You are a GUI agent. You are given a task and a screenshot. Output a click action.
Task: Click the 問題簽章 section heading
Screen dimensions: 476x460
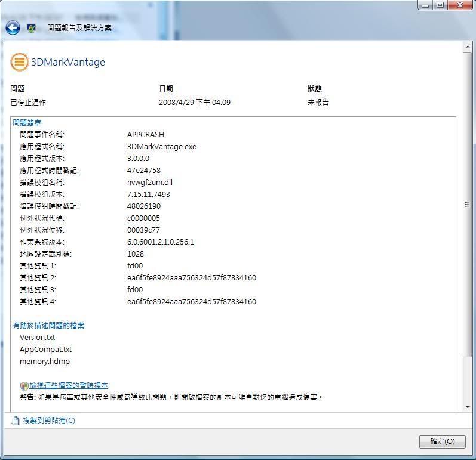27,122
